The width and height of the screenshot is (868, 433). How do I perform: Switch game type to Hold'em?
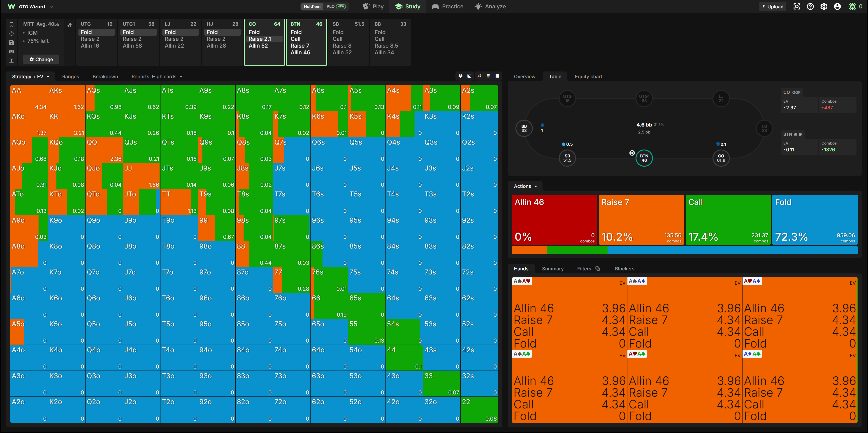pos(312,6)
